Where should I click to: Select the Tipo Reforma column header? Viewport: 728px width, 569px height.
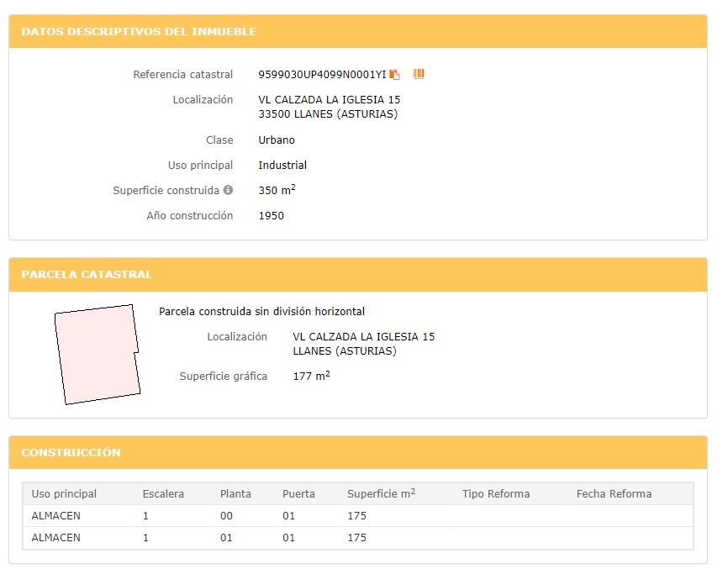[x=496, y=494]
